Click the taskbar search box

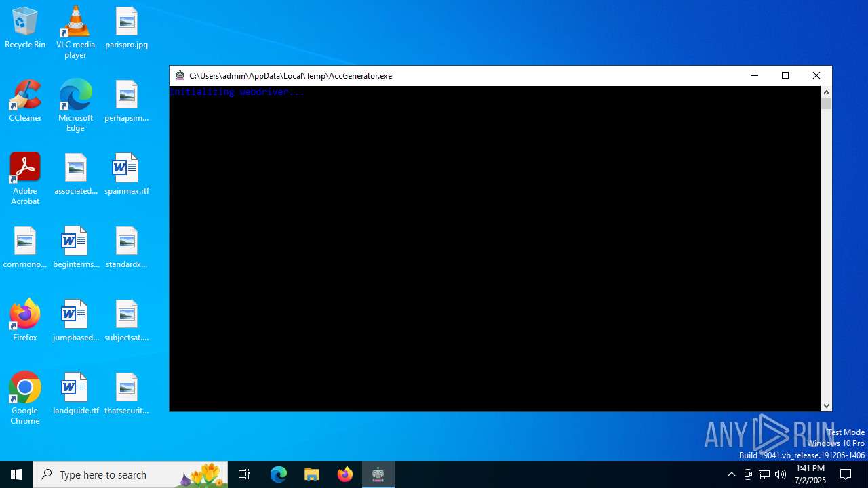[130, 474]
